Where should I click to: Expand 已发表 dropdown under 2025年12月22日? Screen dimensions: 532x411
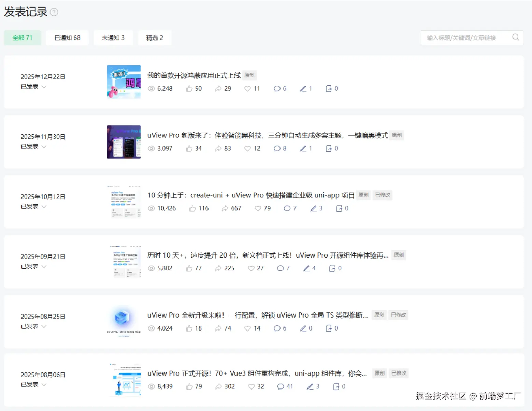33,87
